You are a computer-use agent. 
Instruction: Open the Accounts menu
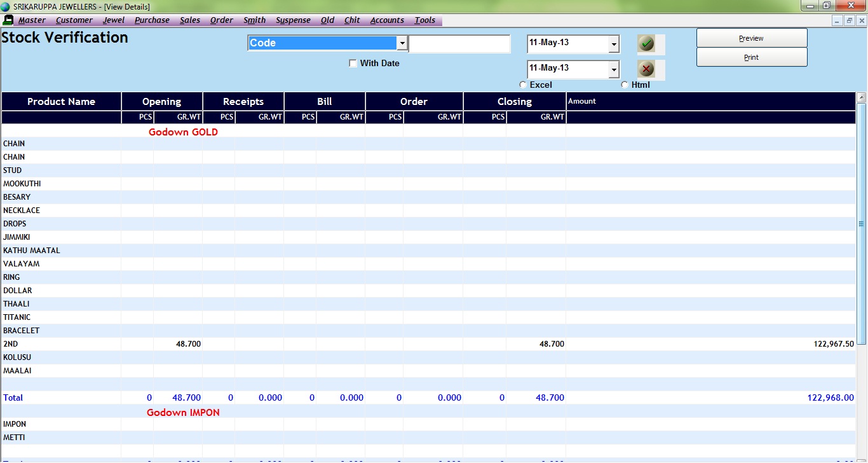[x=387, y=20]
